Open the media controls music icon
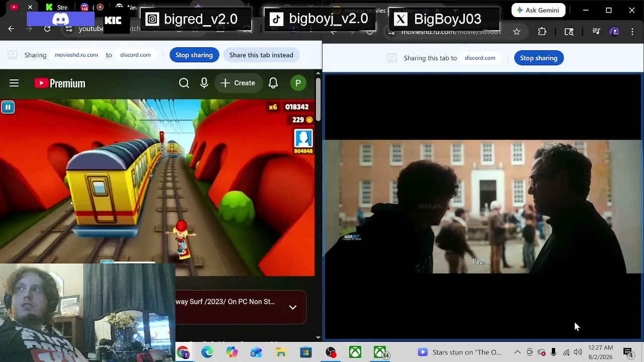644x362 pixels. click(x=596, y=32)
